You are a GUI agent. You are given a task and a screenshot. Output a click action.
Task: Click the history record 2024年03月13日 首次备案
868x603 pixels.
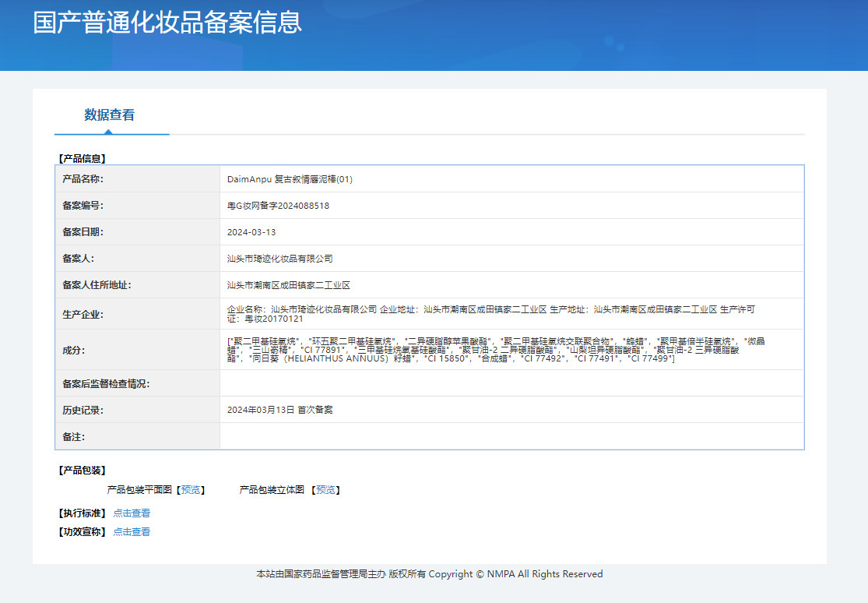point(280,410)
